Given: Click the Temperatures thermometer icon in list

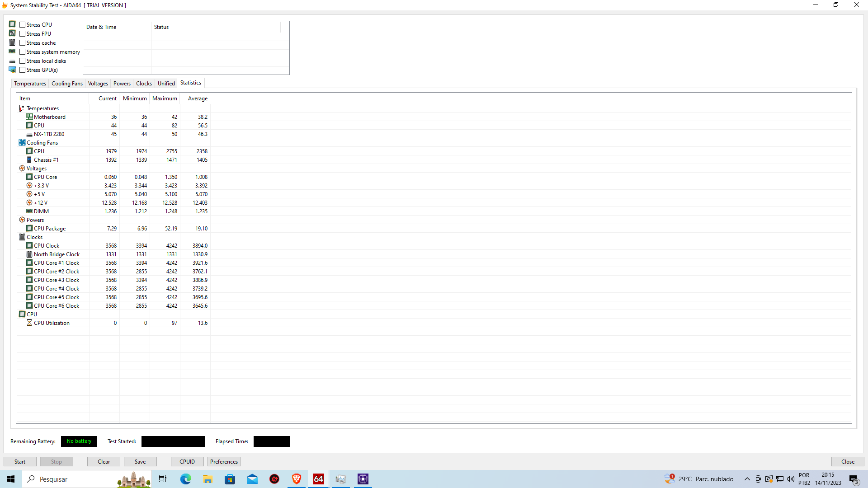Looking at the screenshot, I should point(22,108).
